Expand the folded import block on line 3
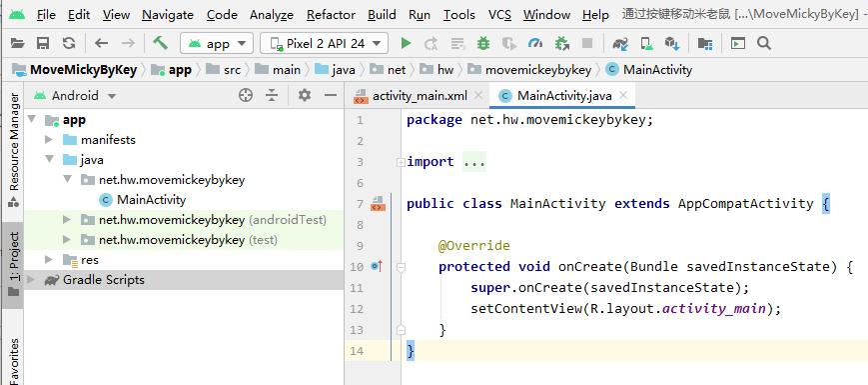The height and width of the screenshot is (385, 868). (401, 162)
